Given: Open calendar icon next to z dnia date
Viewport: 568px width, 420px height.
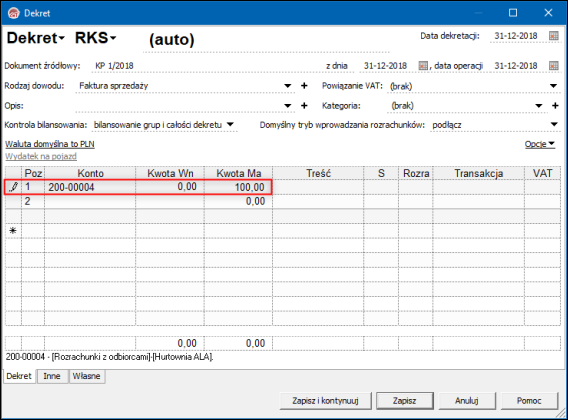Looking at the screenshot, I should tap(423, 66).
